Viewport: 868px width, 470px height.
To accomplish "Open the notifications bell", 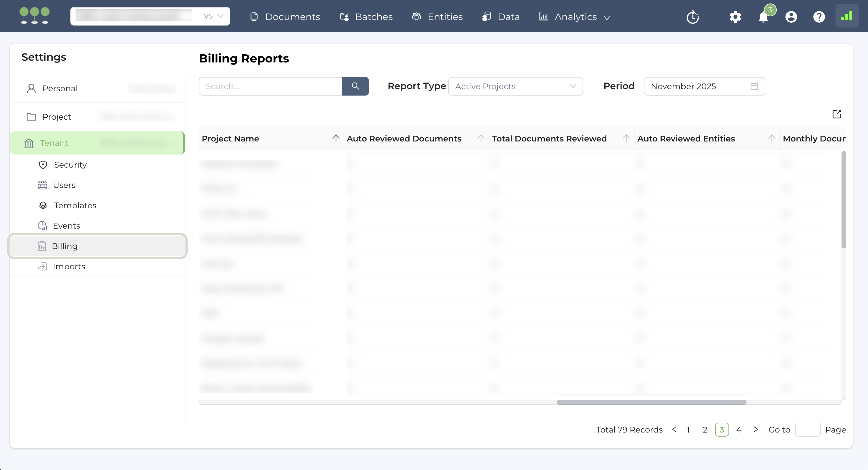I will tap(763, 17).
